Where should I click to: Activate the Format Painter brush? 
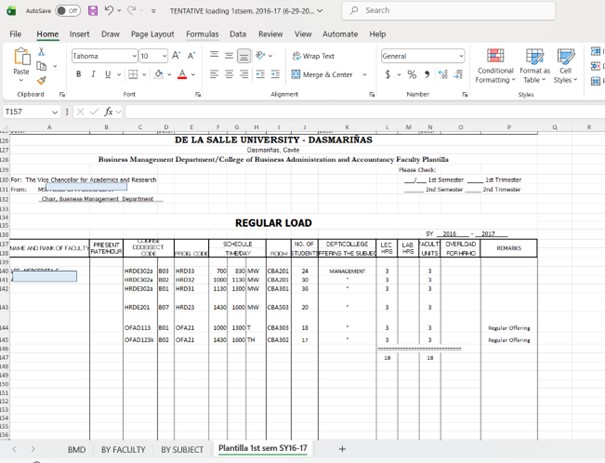point(41,80)
